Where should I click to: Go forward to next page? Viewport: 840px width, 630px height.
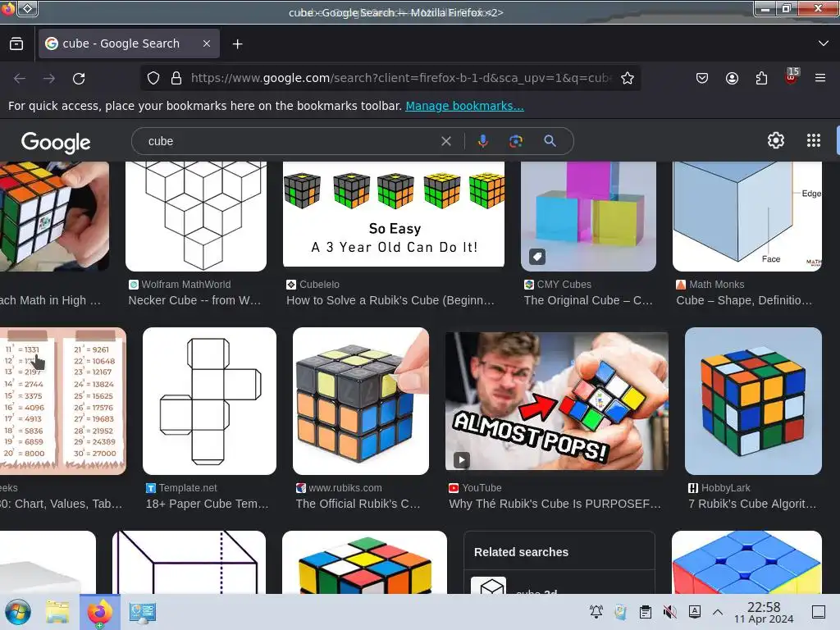tap(49, 79)
